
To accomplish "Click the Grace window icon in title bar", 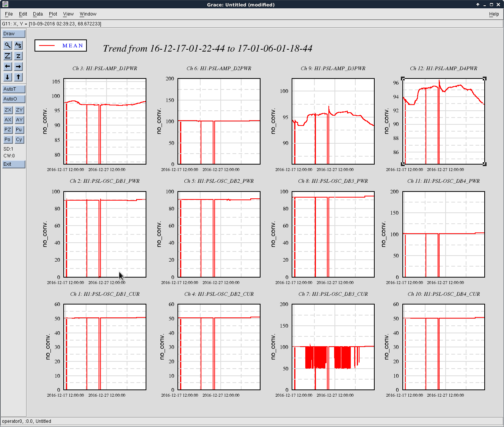I will (x=5, y=4).
